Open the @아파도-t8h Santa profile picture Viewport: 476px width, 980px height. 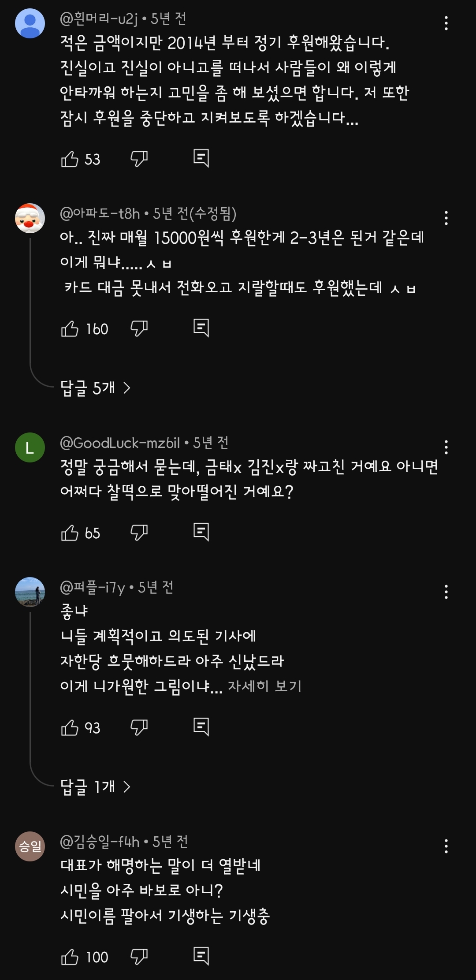(x=30, y=218)
